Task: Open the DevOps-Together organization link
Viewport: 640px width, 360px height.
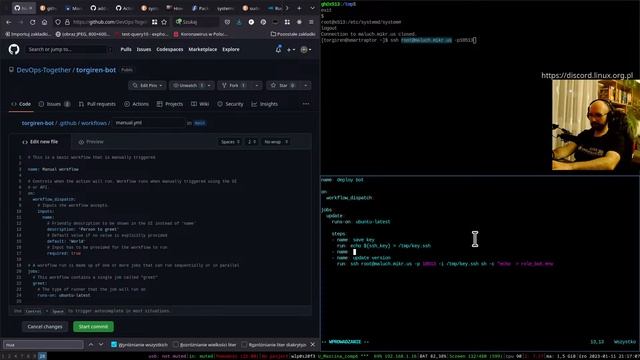Action: [44, 70]
